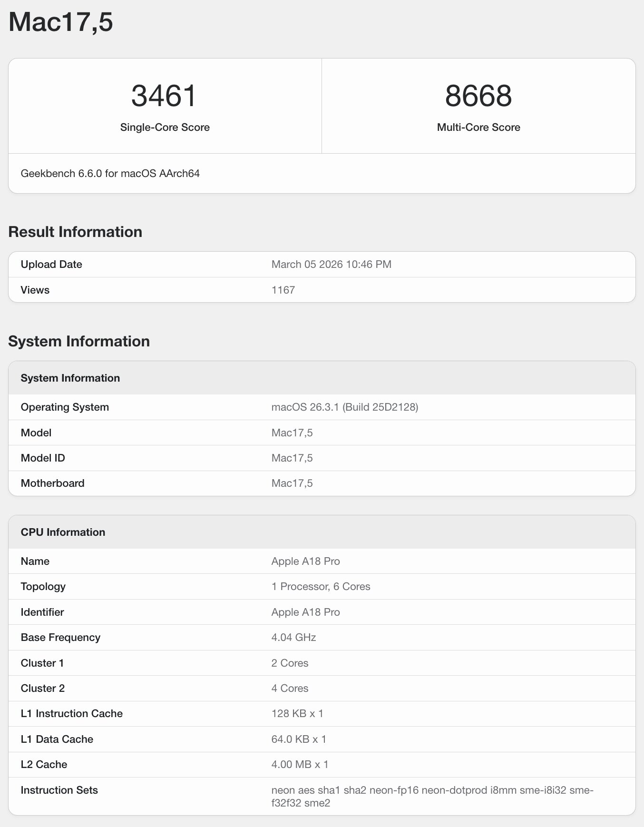The height and width of the screenshot is (827, 644).
Task: Click the 3461 single-core score number
Action: [164, 96]
